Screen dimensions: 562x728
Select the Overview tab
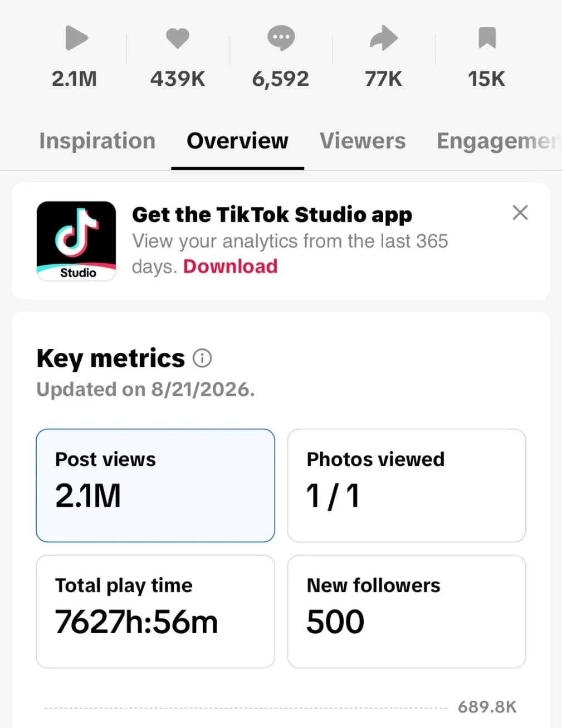237,141
